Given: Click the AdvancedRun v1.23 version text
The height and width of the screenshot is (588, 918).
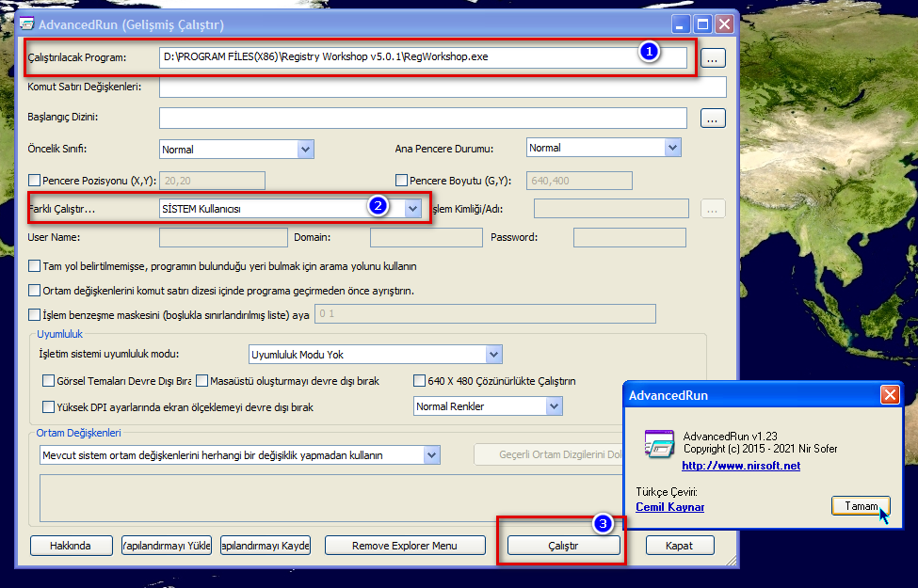Looking at the screenshot, I should [x=730, y=436].
